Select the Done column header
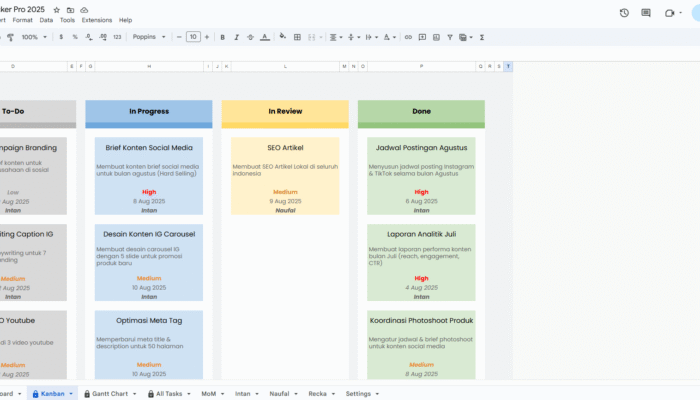The width and height of the screenshot is (700, 400). [421, 112]
